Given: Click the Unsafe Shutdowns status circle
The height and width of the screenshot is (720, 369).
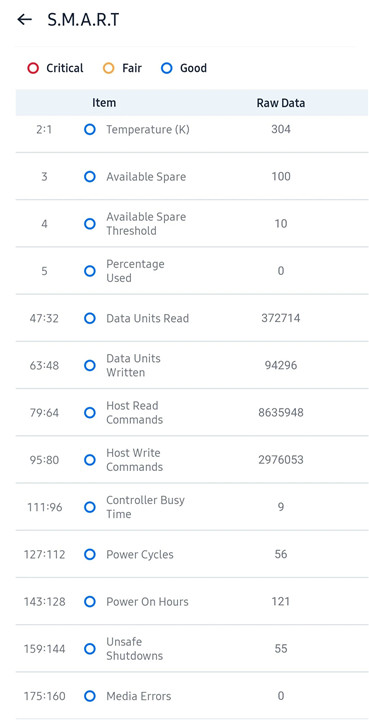Looking at the screenshot, I should [90, 649].
